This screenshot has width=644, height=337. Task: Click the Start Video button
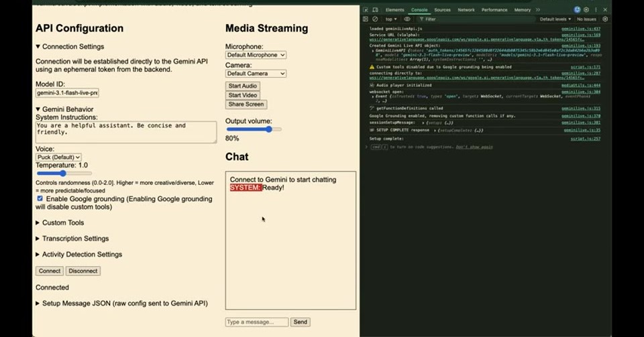243,95
